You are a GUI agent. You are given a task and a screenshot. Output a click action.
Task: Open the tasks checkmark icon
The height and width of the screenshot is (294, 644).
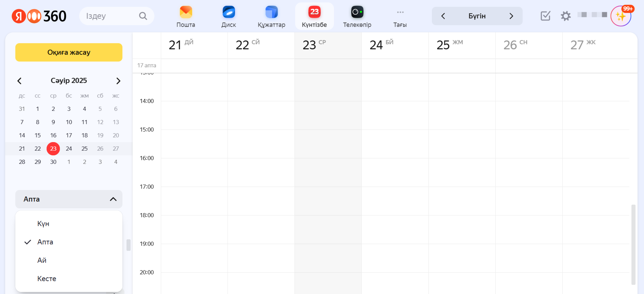pyautogui.click(x=545, y=16)
